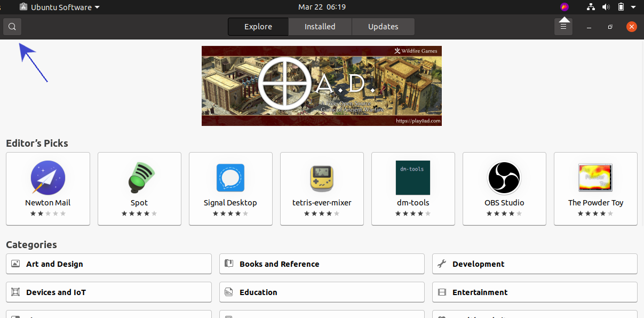Click the 'Newton Mail' app name
The height and width of the screenshot is (318, 644).
tap(48, 203)
